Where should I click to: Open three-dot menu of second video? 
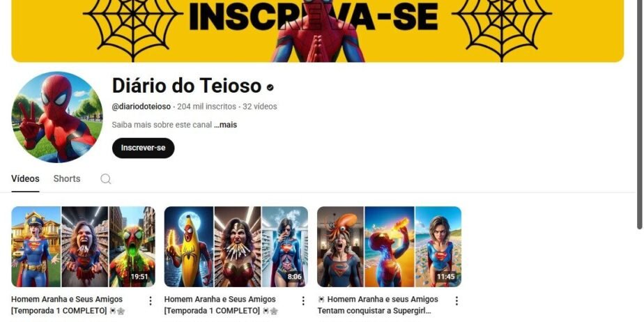pos(303,301)
